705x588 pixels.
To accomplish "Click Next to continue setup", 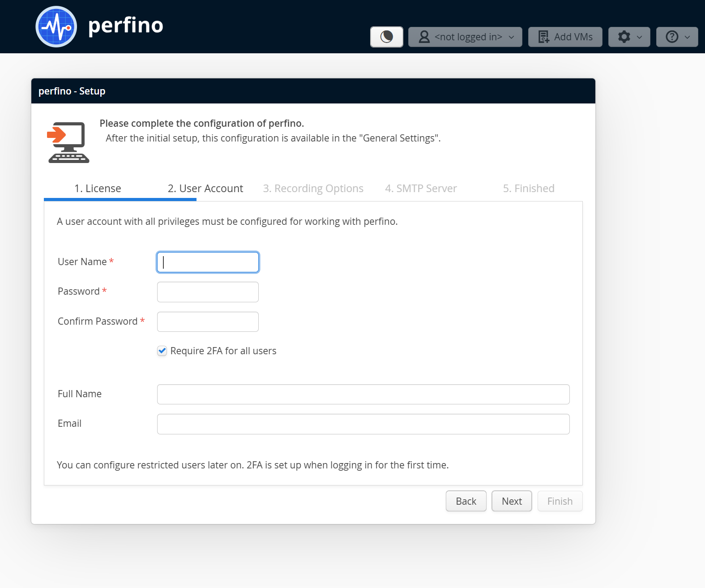I will (512, 501).
